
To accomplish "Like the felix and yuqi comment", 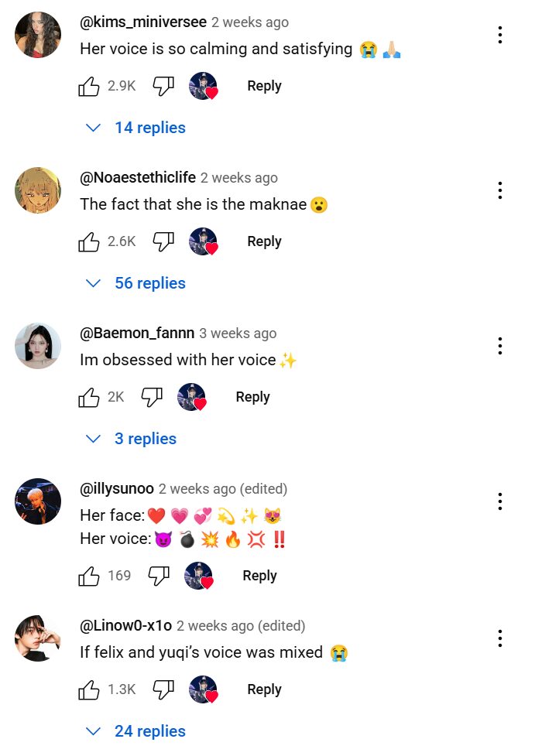I will tap(90, 689).
